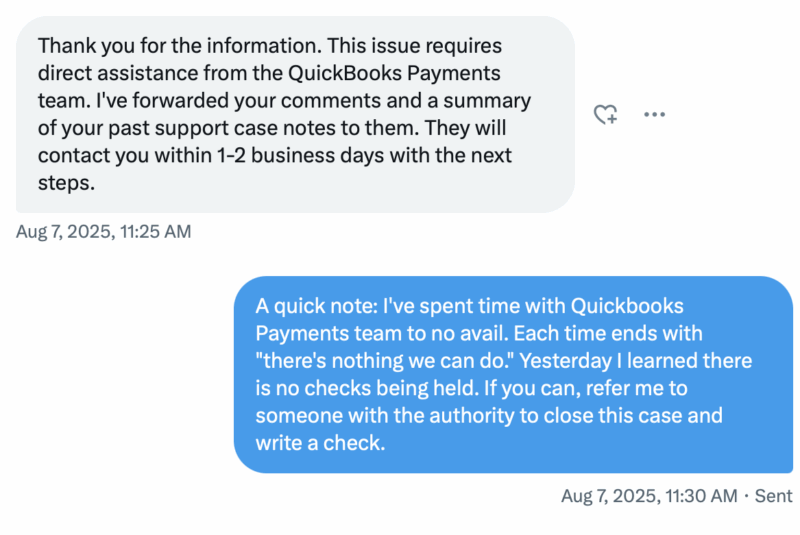Select the blue sent message bubble
This screenshot has height=535, width=800.
(x=513, y=374)
